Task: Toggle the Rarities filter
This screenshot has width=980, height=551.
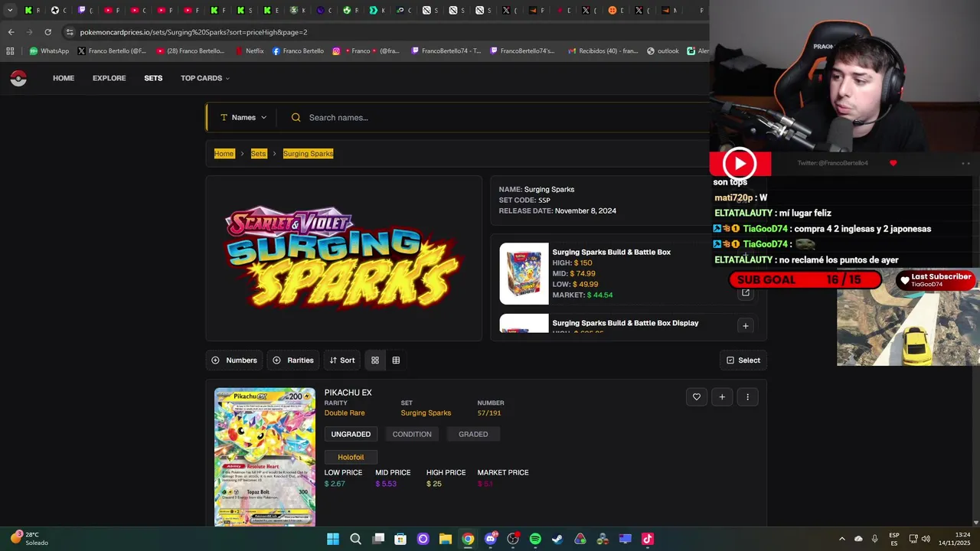Action: 292,360
